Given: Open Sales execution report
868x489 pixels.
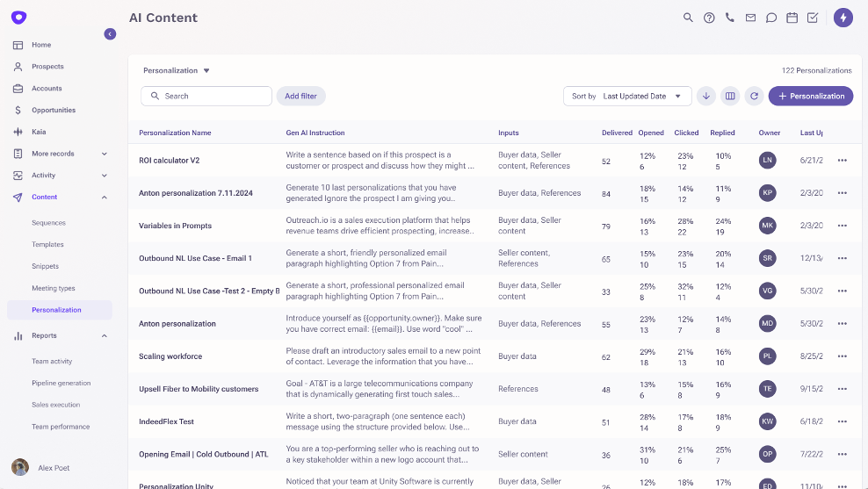Looking at the screenshot, I should [x=56, y=405].
